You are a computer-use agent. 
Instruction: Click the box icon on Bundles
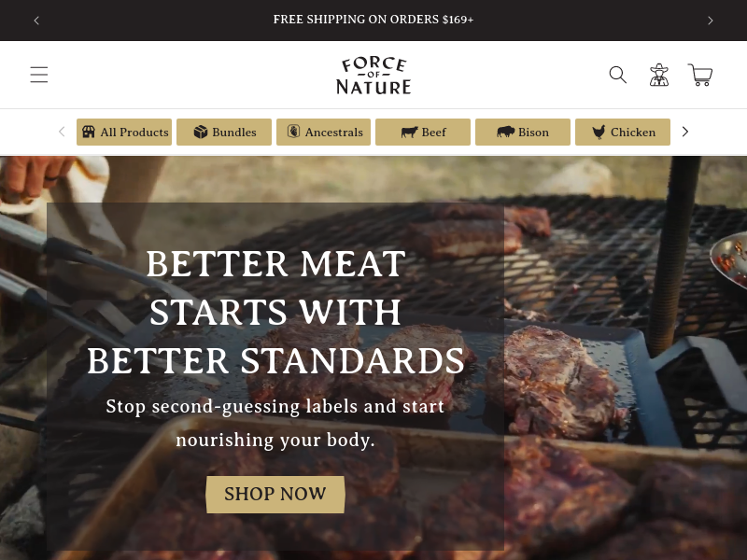[201, 132]
